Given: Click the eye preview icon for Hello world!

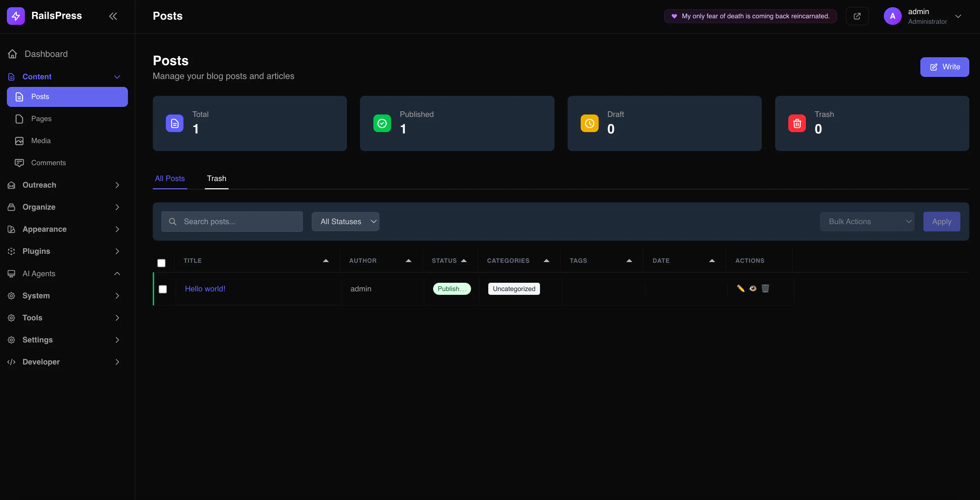Looking at the screenshot, I should [753, 288].
